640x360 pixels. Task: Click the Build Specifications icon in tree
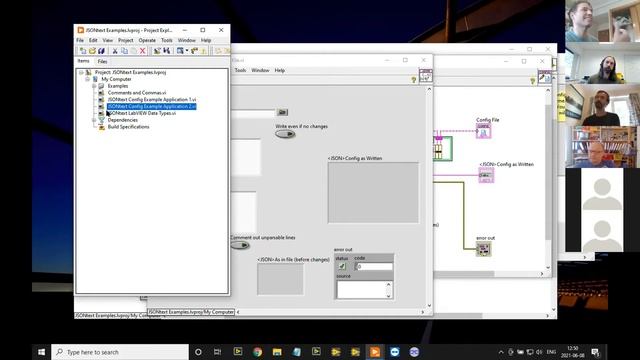tap(101, 127)
